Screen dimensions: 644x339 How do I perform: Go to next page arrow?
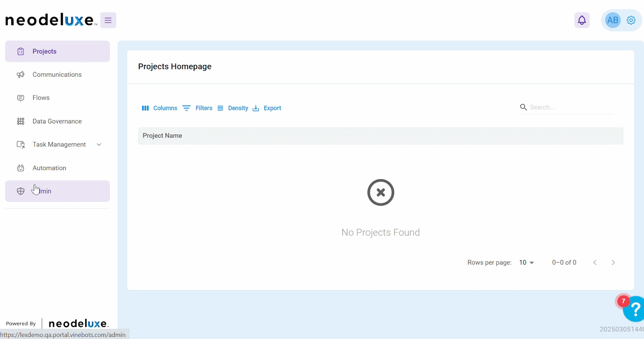tap(613, 263)
